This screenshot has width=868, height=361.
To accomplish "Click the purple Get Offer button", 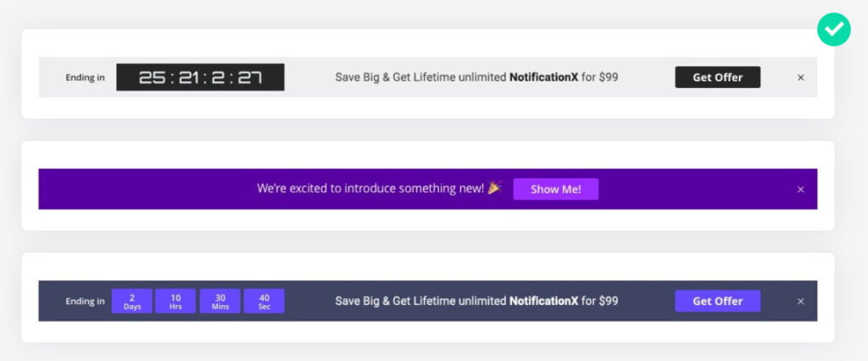I will coord(717,301).
